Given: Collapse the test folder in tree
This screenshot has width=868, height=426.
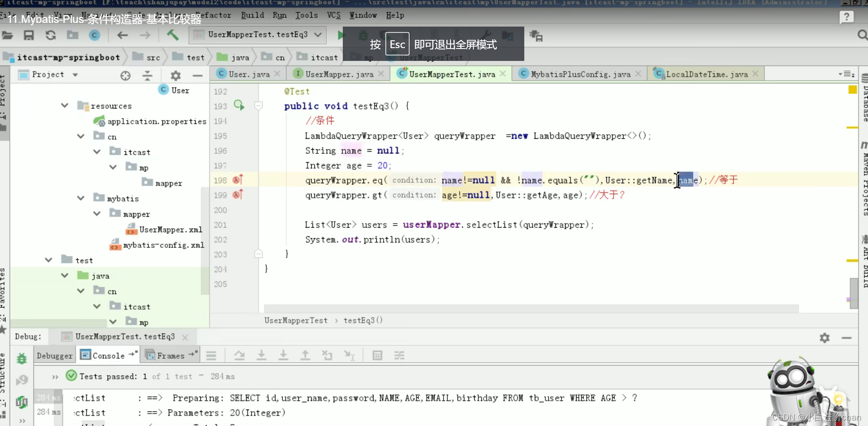Looking at the screenshot, I should (x=49, y=260).
